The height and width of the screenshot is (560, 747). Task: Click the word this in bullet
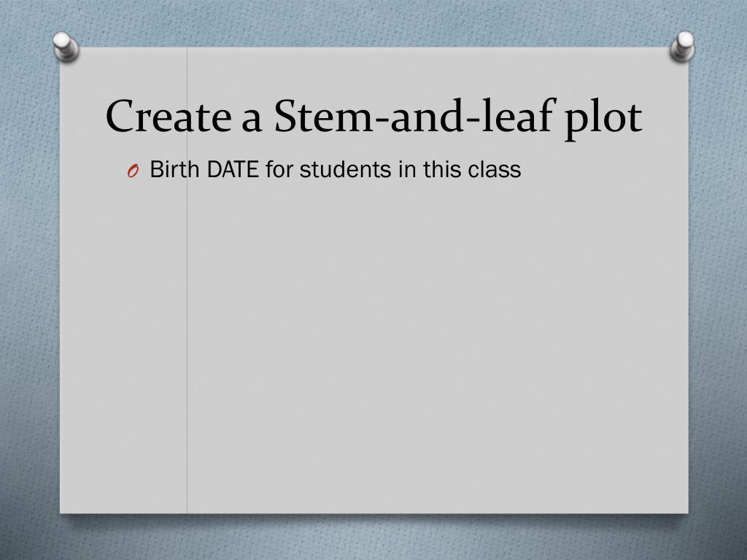[441, 169]
